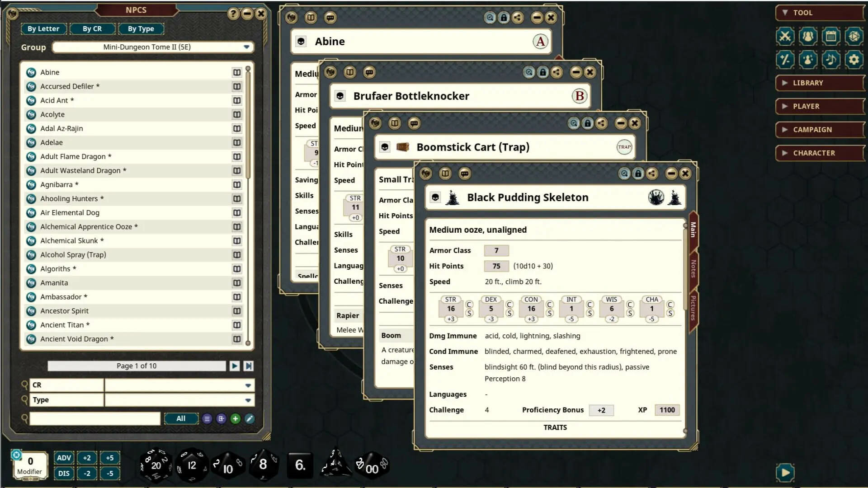868x488 pixels.
Task: Select the edit pencil icon on the NPC list
Action: click(x=249, y=418)
